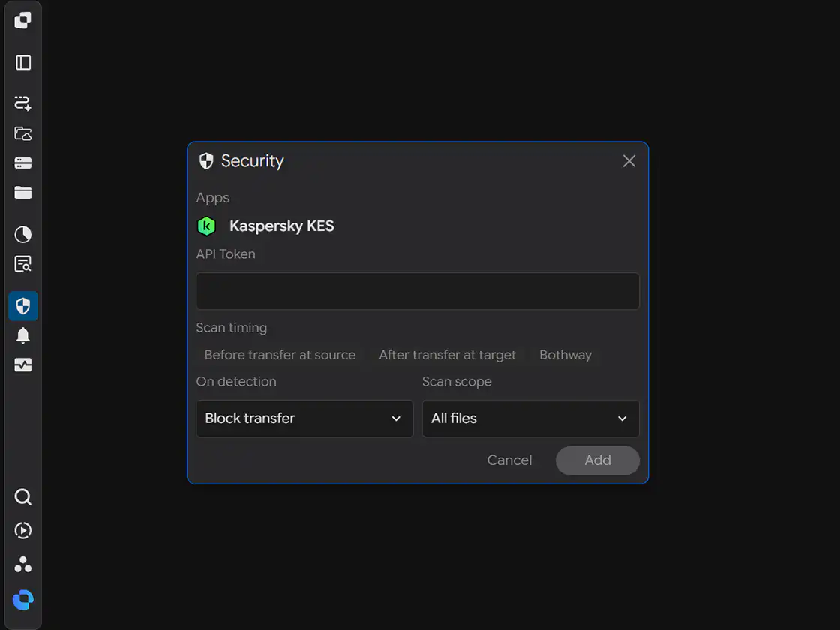Click the Cancel button
The image size is (840, 630).
click(x=509, y=460)
